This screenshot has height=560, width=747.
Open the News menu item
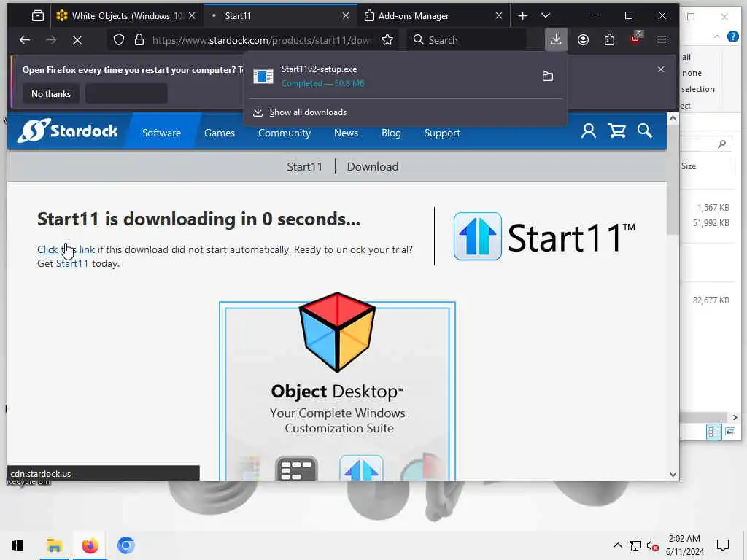pos(346,133)
